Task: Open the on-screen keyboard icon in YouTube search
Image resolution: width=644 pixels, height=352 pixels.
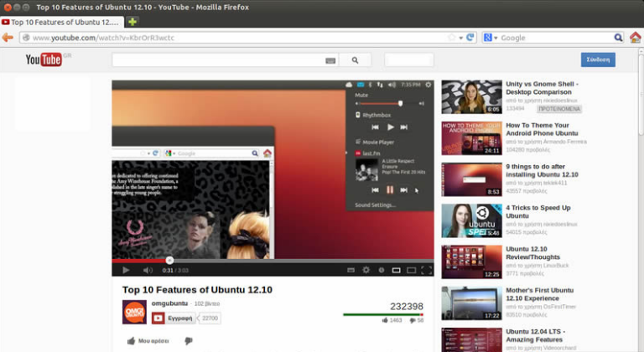Action: coord(330,61)
